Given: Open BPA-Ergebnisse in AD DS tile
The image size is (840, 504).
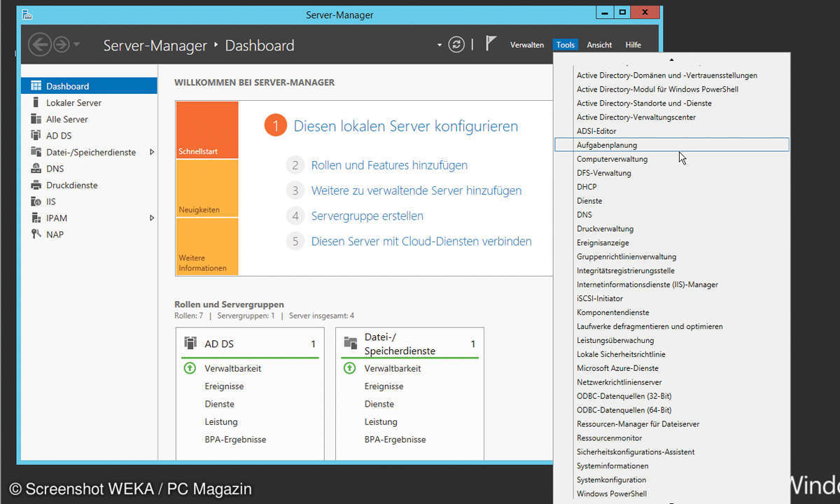Looking at the screenshot, I should point(235,440).
